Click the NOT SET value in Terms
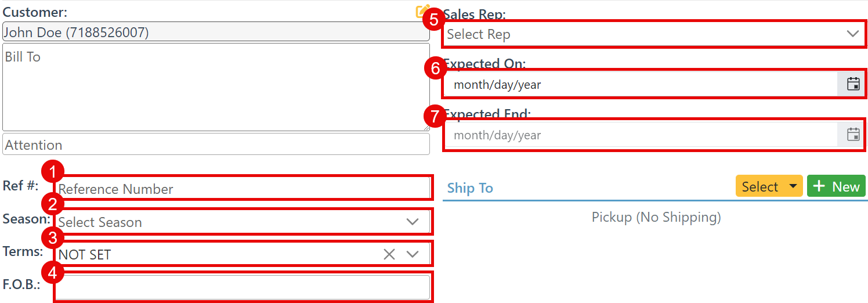Image resolution: width=868 pixels, height=303 pixels. pyautogui.click(x=85, y=255)
